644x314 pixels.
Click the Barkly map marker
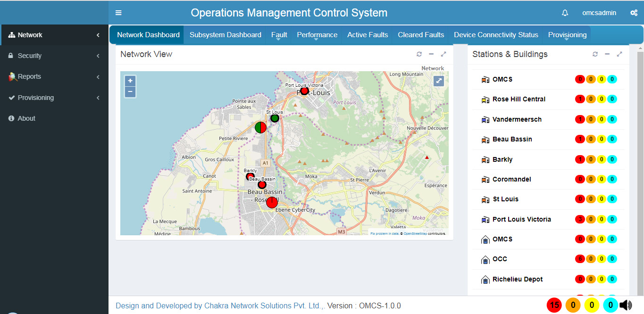tap(250, 177)
